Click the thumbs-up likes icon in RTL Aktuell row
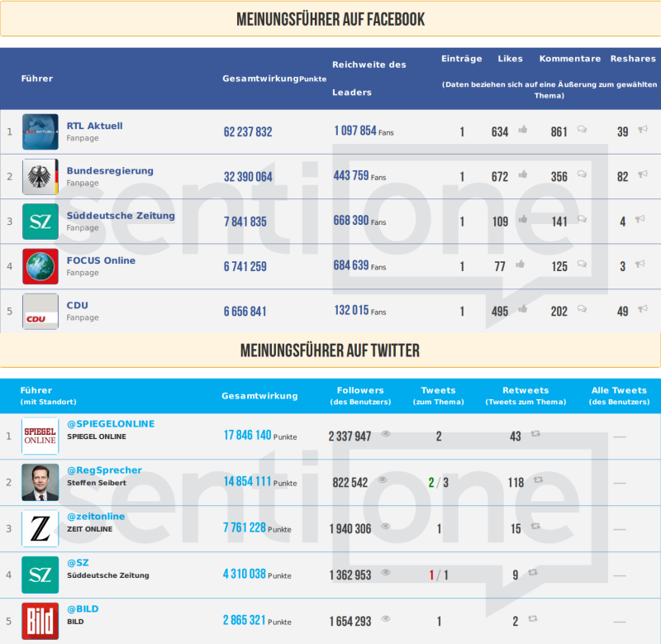The image size is (661, 644). click(x=522, y=130)
